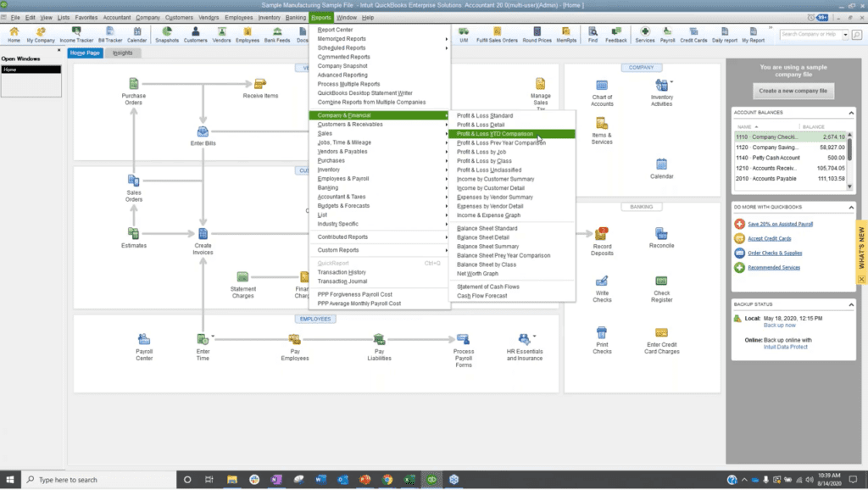Viewport: 868px width, 490px height.
Task: Click Create a new company file
Action: pyautogui.click(x=793, y=91)
